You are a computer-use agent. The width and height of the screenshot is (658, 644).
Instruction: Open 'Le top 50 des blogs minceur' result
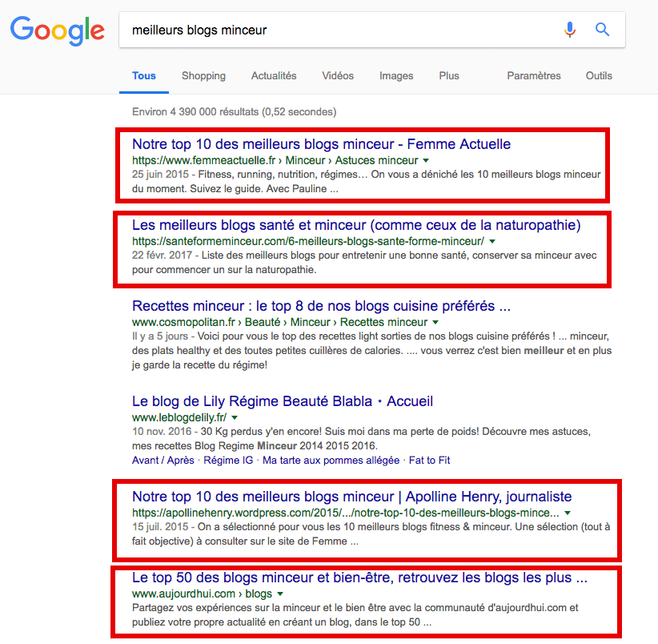[359, 578]
